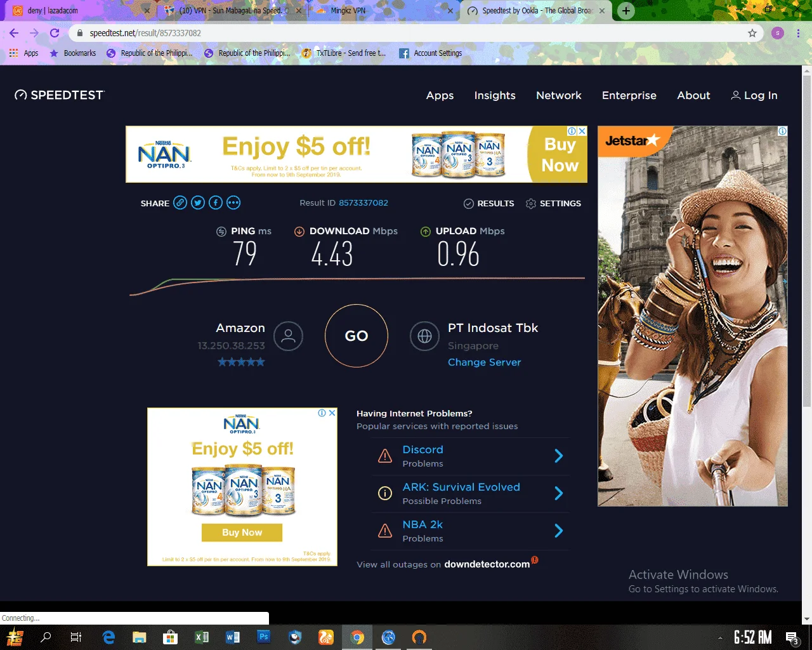Expand the ARK: Survival Evolved entry
Image resolution: width=812 pixels, height=650 pixels.
559,493
